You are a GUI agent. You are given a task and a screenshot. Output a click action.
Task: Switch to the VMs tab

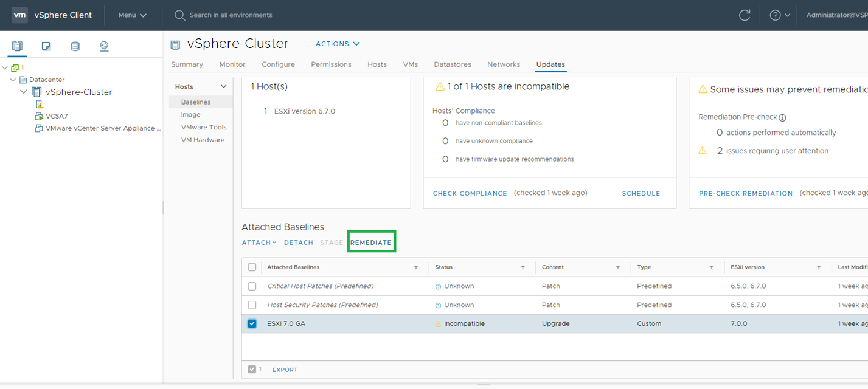[411, 64]
